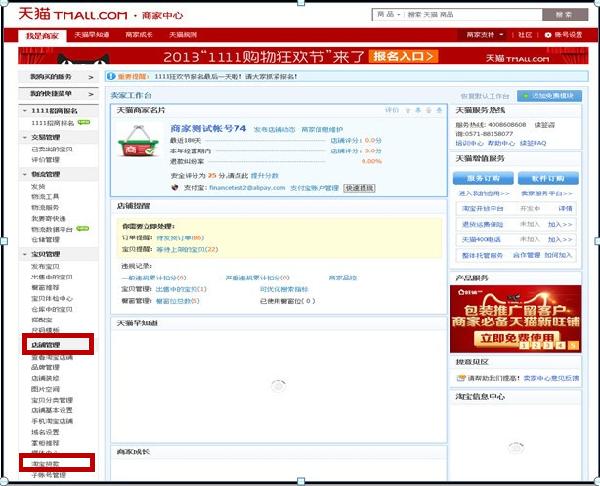
Task: Open 图片空间 in sidebar
Action: (45, 389)
